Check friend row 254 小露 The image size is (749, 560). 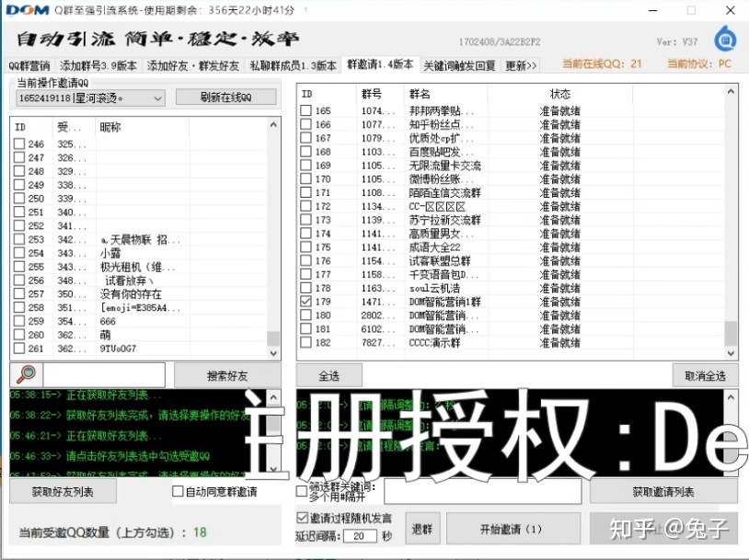tap(19, 253)
